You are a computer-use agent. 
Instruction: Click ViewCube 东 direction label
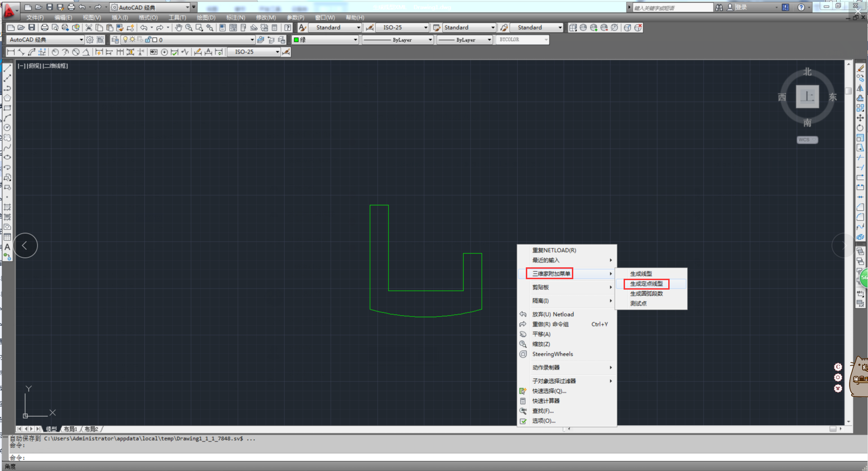[833, 97]
